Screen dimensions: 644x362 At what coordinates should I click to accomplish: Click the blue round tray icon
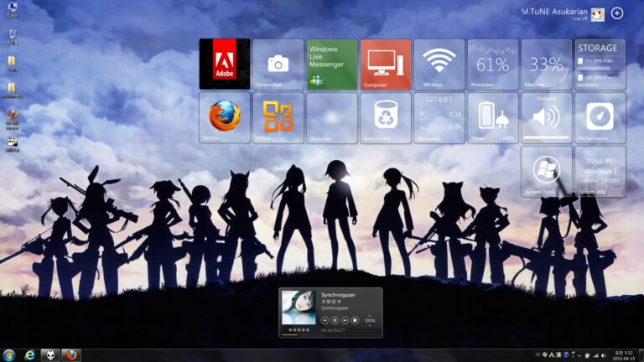[566, 354]
